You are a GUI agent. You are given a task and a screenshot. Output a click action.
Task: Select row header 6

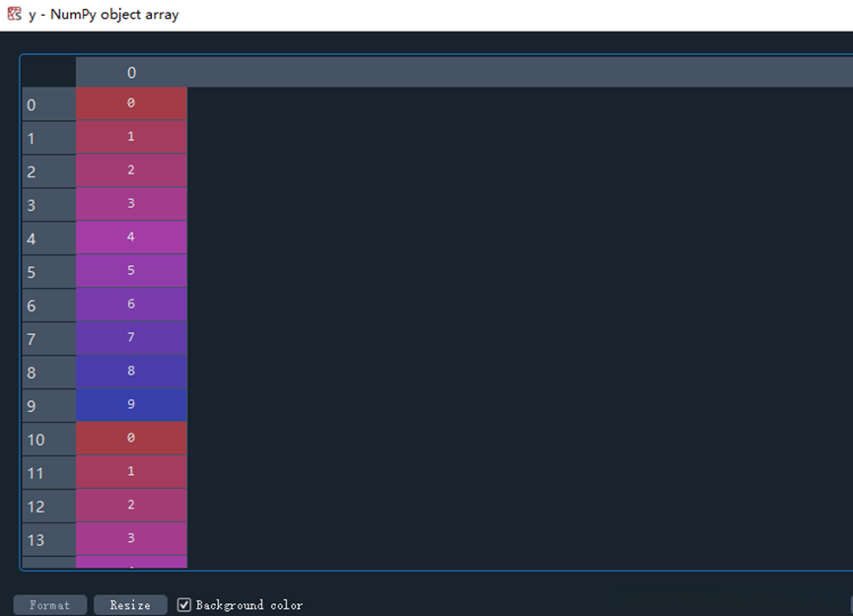pyautogui.click(x=49, y=305)
